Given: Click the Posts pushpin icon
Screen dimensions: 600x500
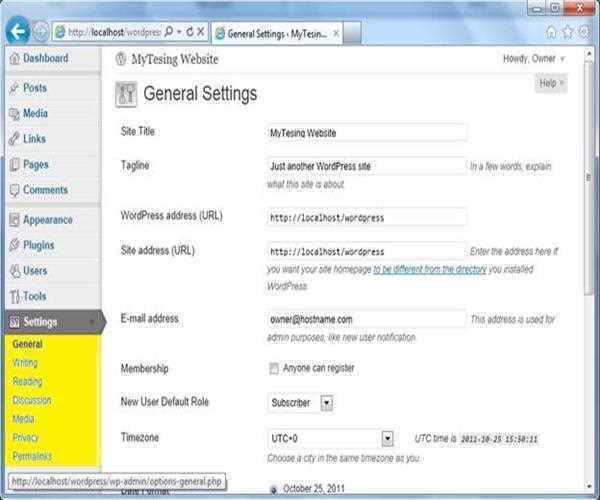Looking at the screenshot, I should click(13, 89).
